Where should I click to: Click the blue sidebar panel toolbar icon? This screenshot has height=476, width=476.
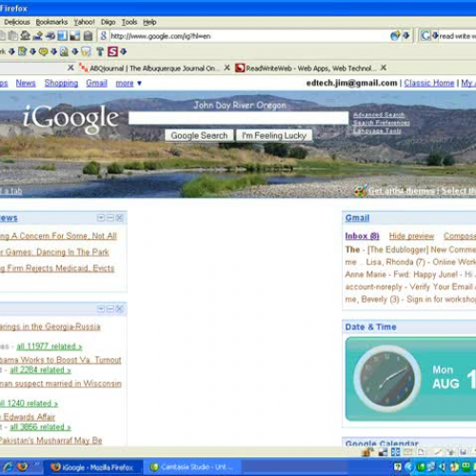tap(62, 35)
